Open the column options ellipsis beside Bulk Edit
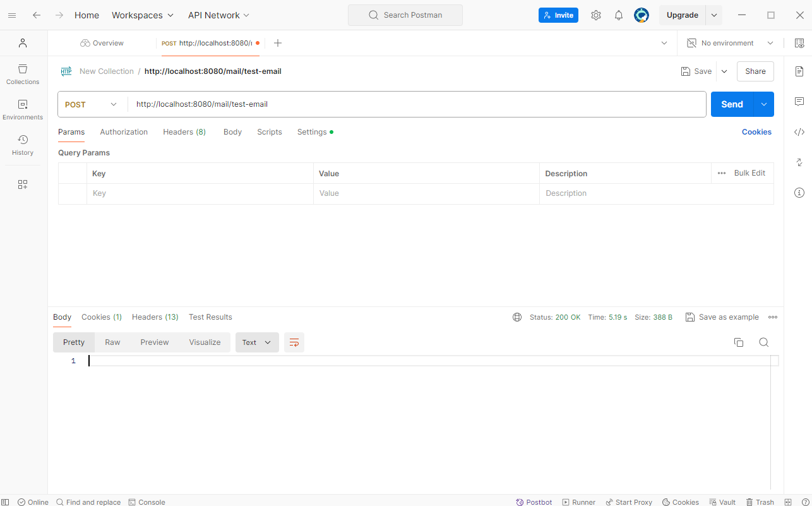This screenshot has height=506, width=812. tap(722, 173)
